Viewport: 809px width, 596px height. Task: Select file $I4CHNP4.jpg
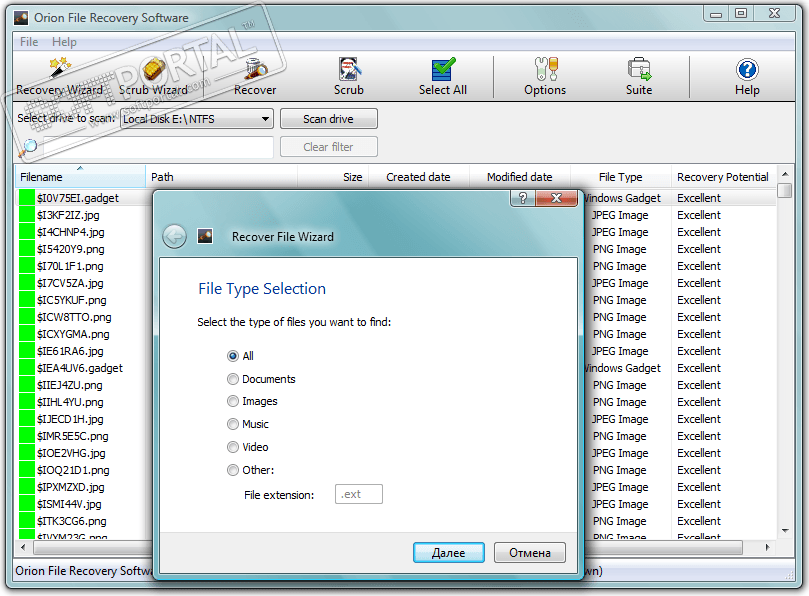tap(70, 232)
